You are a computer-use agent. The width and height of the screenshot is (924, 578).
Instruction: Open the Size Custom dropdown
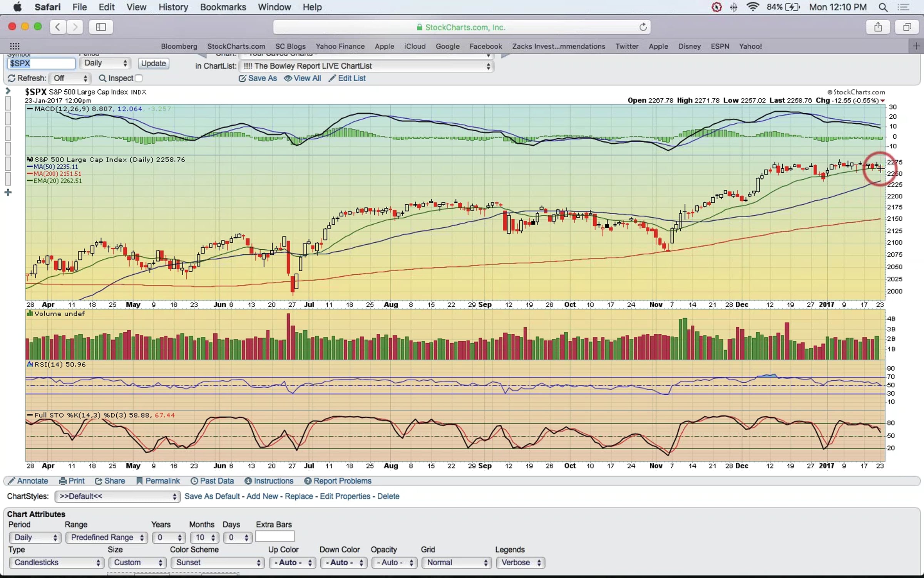point(137,563)
